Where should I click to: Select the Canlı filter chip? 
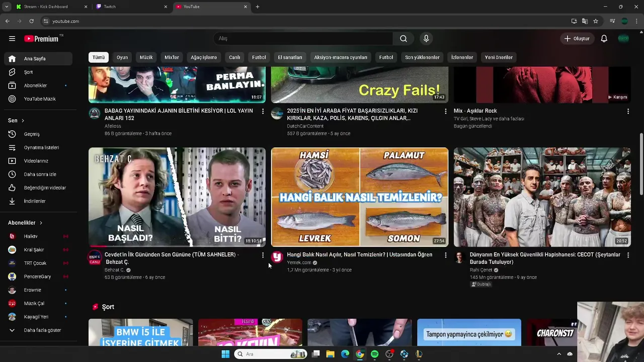[234, 57]
